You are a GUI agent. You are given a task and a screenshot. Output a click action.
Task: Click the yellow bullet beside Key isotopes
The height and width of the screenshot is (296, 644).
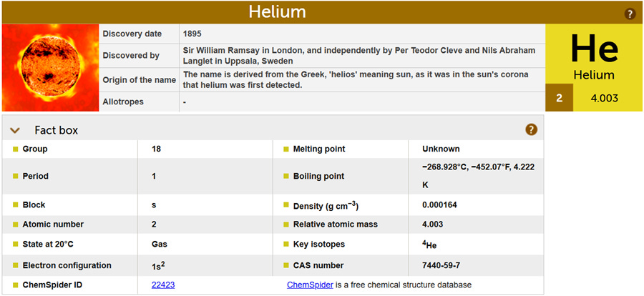(286, 245)
